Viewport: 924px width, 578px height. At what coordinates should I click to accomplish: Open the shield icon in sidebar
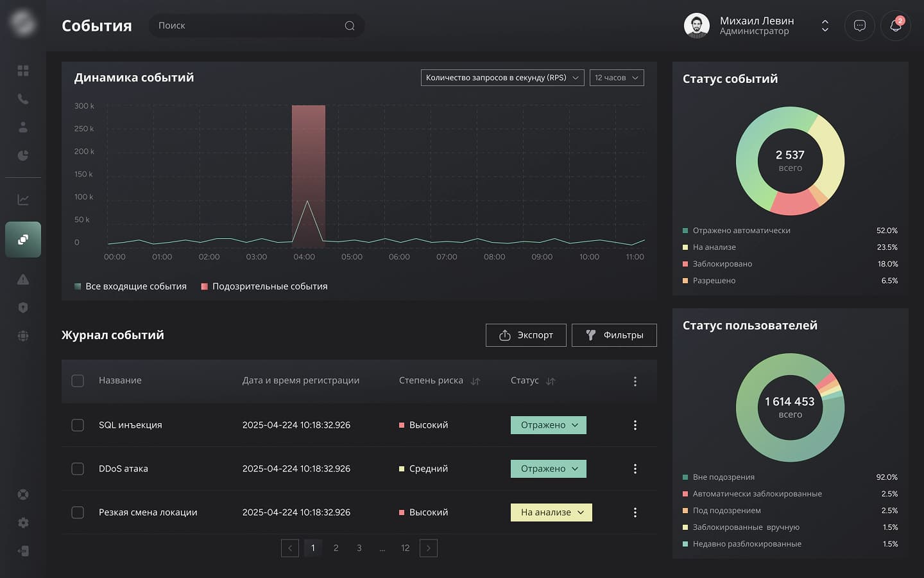click(x=23, y=308)
